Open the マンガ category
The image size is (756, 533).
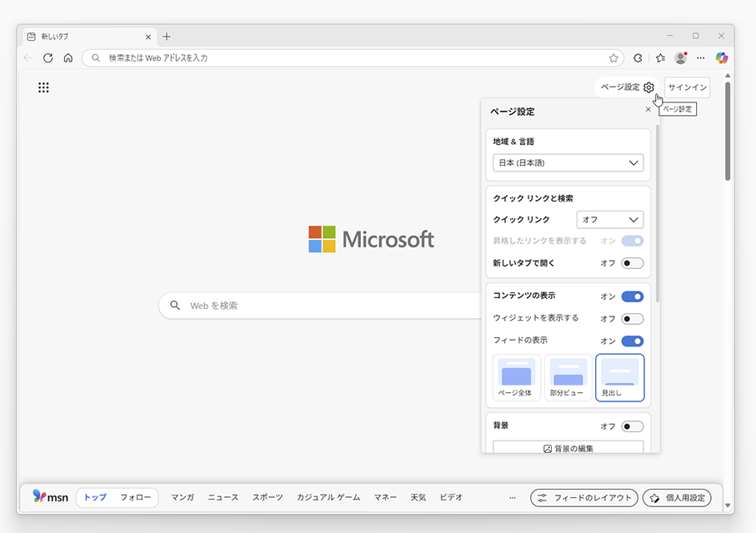(183, 497)
